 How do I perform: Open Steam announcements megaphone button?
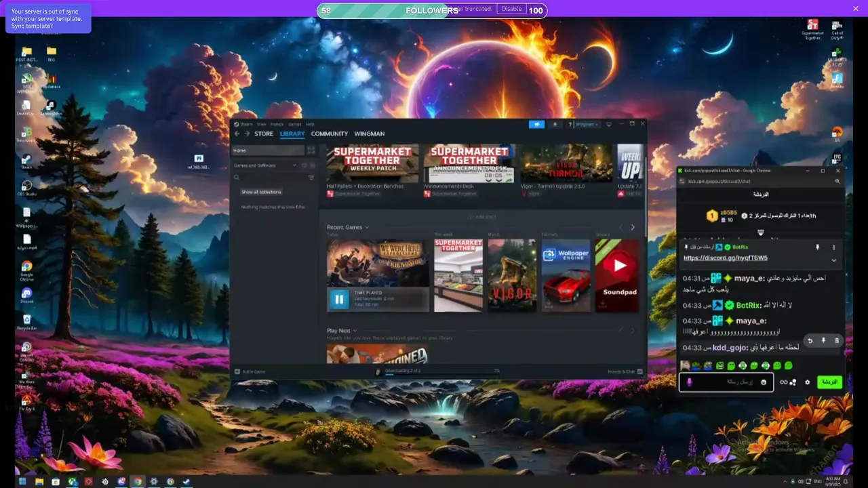536,124
